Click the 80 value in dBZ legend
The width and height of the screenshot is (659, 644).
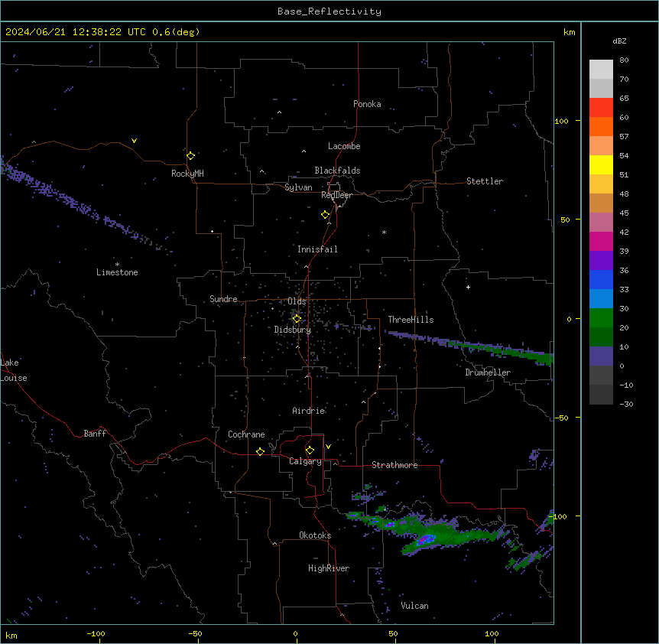pyautogui.click(x=624, y=60)
